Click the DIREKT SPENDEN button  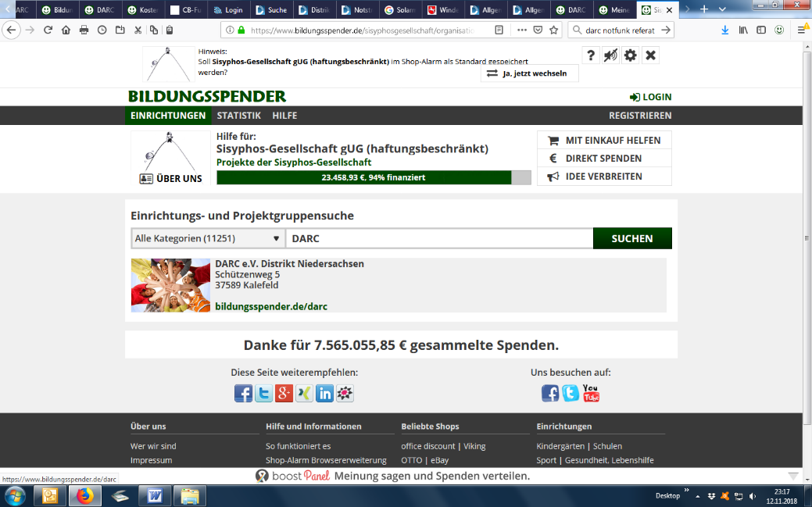point(604,159)
